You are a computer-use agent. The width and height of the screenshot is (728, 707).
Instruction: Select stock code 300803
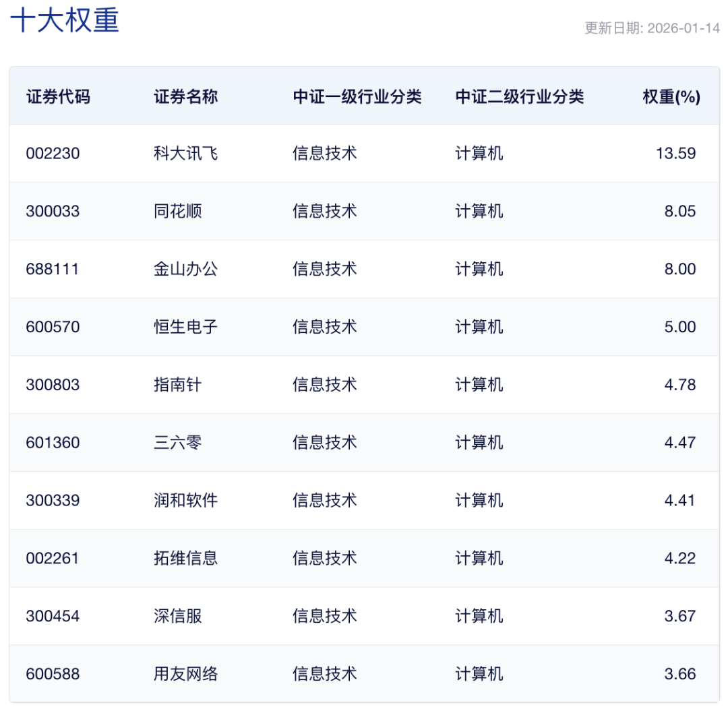(x=53, y=385)
